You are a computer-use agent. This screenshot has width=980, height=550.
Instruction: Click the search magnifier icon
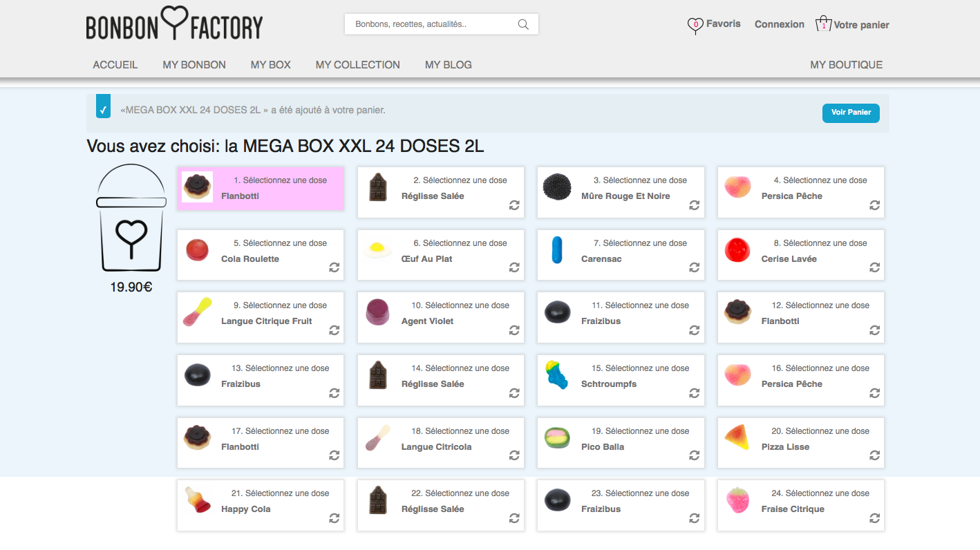click(523, 25)
